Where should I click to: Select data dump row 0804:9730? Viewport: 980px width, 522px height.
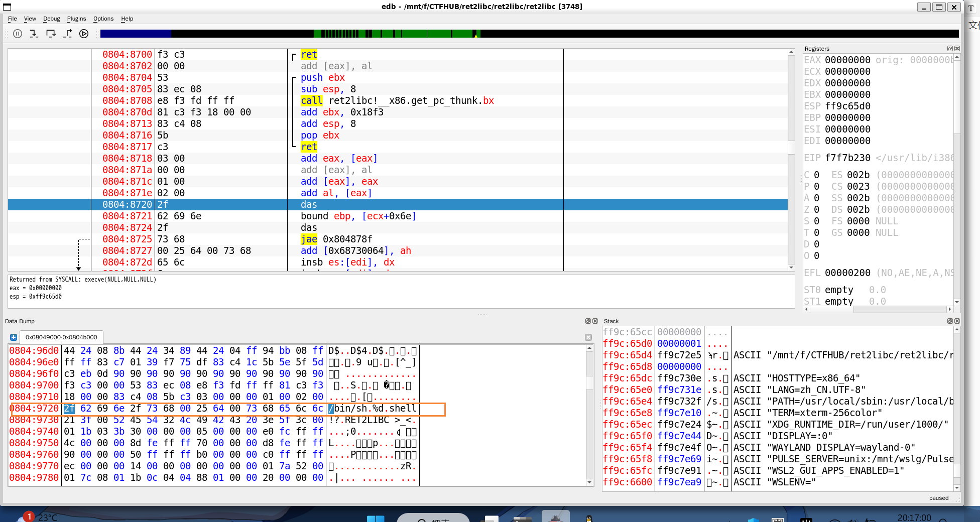coord(213,420)
